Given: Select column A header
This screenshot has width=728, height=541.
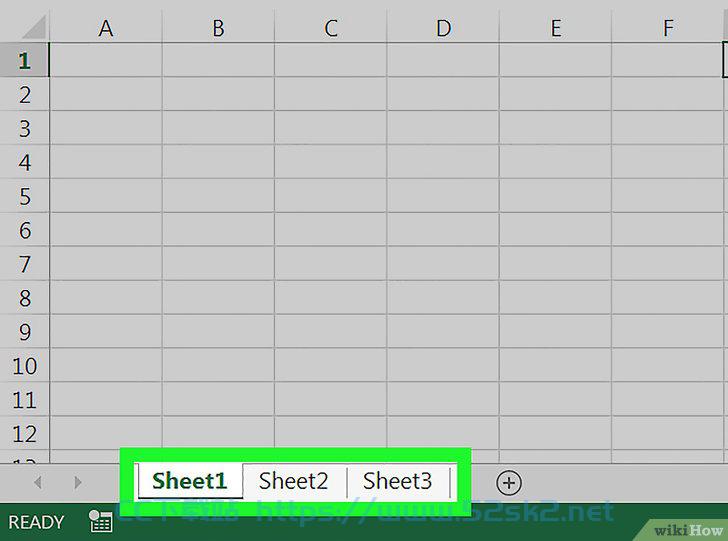Looking at the screenshot, I should (106, 28).
